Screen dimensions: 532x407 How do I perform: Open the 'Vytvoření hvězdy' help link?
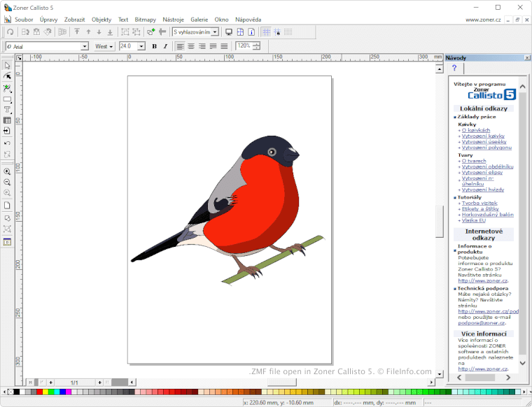[482, 190]
